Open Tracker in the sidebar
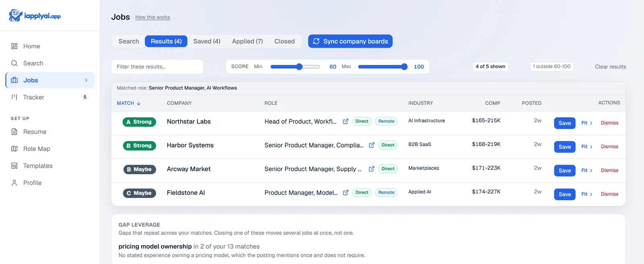Screen dimensions: 644x264 50,97
